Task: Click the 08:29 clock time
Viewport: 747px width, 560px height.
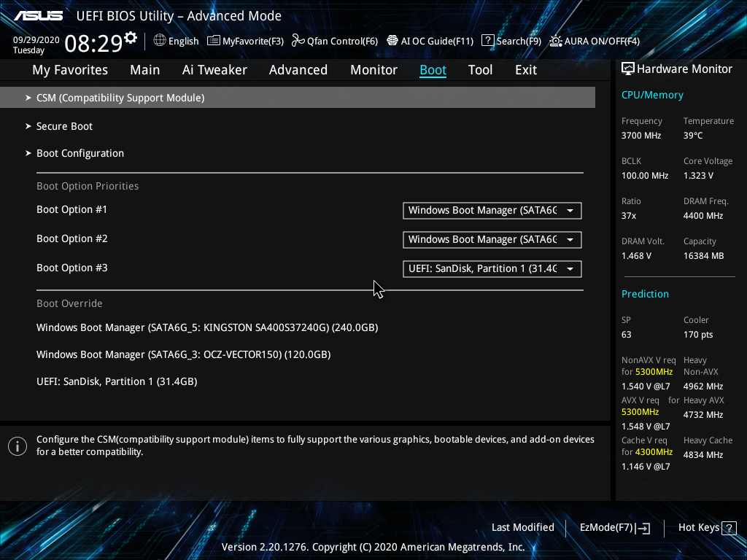Action: pos(94,43)
